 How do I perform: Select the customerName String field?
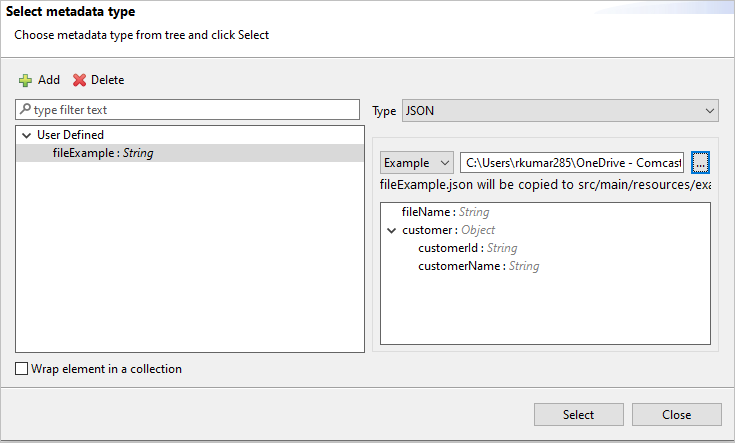[x=478, y=266]
